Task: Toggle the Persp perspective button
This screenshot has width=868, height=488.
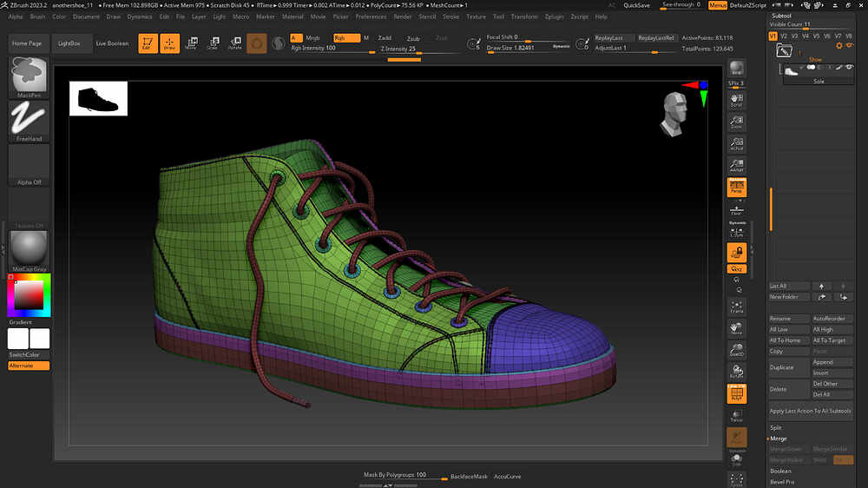Action: coord(736,188)
